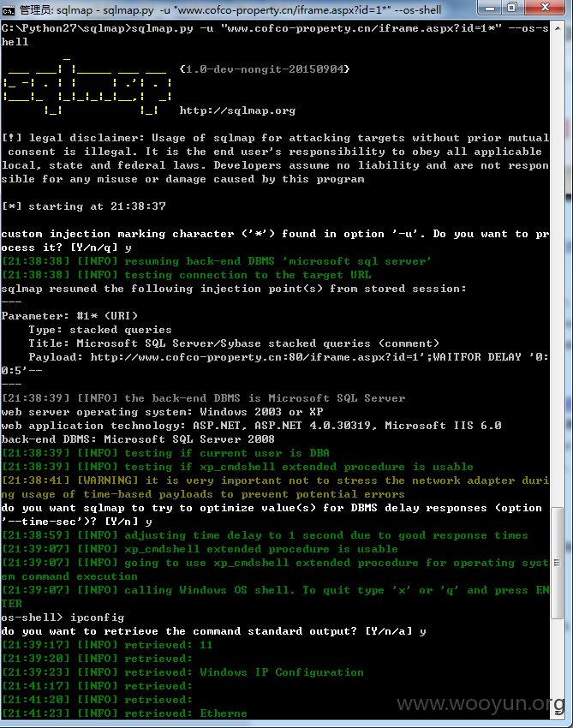573x728 pixels.
Task: Click the 'adjusting time delay to 1 second' line
Action: tap(265, 535)
